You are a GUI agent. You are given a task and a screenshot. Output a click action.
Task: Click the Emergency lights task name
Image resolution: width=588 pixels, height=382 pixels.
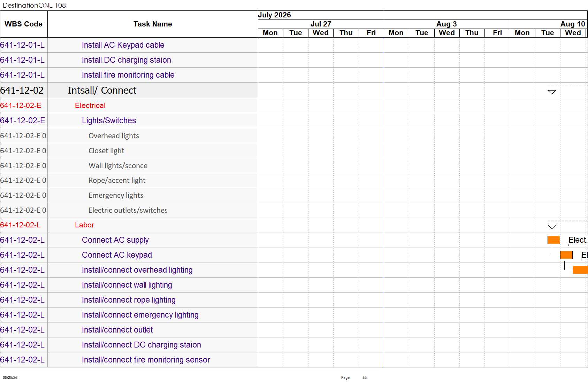coord(116,195)
